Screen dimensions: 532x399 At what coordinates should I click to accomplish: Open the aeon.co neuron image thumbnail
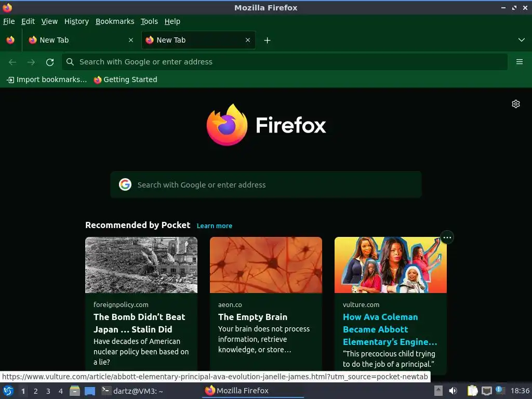266,265
